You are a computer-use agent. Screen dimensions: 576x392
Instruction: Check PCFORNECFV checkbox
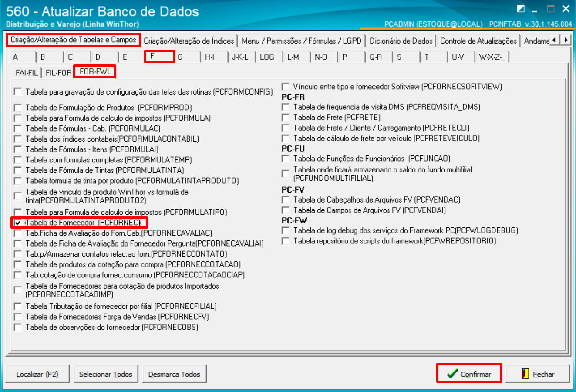18,317
